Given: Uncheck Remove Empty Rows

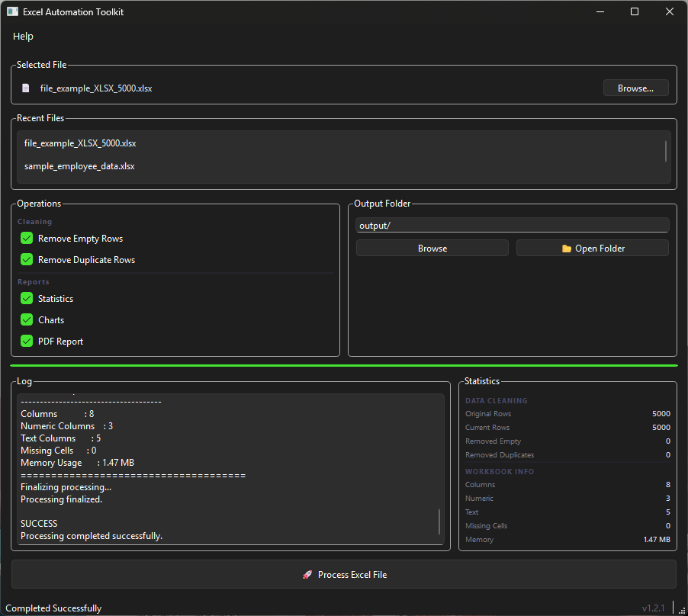Looking at the screenshot, I should 27,238.
